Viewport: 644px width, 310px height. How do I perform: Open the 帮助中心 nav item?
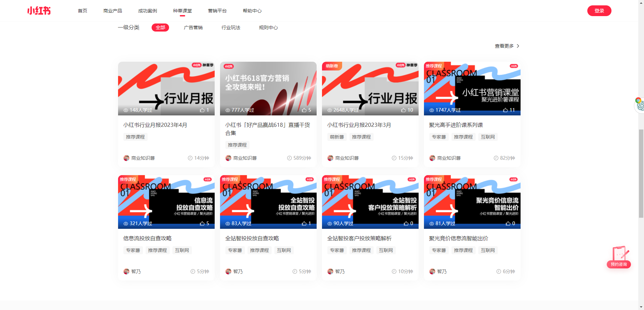[252, 11]
